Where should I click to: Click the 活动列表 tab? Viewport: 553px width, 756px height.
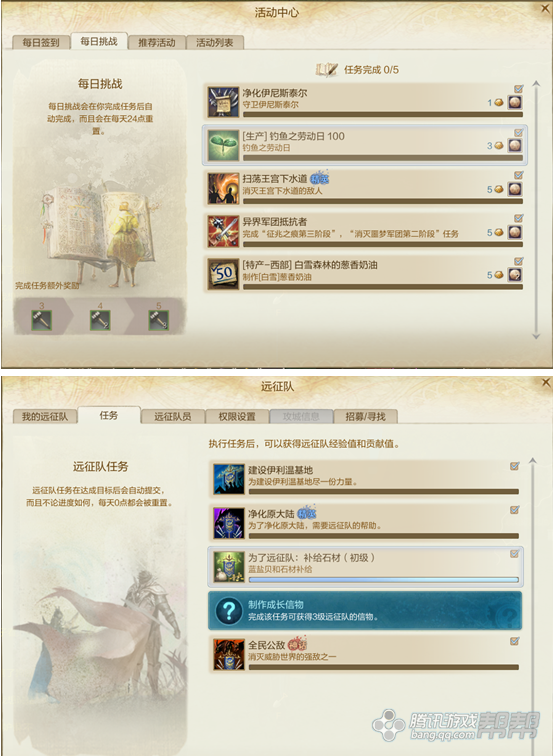point(215,42)
